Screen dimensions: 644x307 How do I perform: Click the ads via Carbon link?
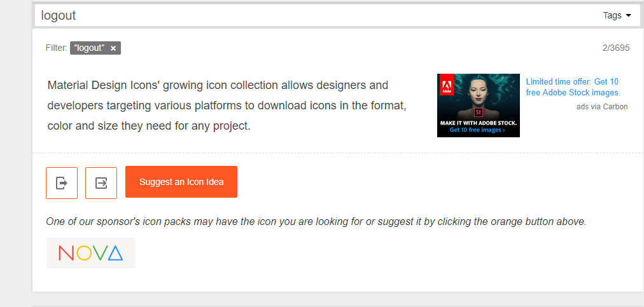[x=602, y=107]
